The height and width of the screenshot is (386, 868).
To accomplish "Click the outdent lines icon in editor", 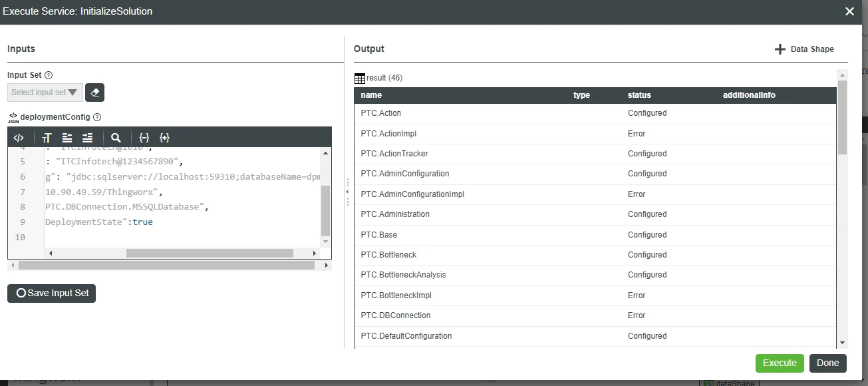I will [67, 138].
